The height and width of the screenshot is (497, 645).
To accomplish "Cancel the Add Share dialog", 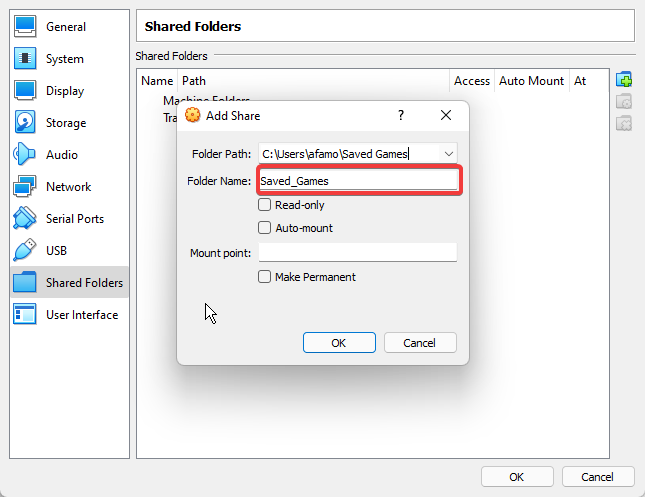I will [420, 343].
